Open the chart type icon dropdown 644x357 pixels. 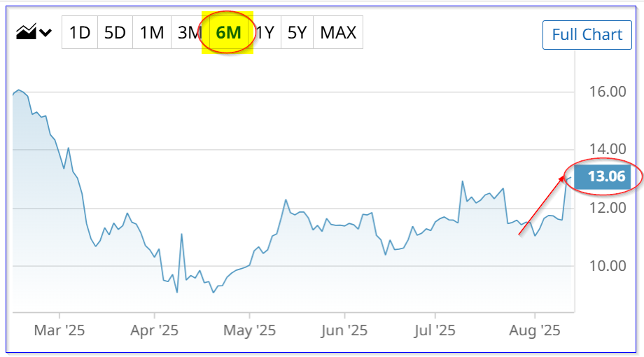(x=34, y=31)
